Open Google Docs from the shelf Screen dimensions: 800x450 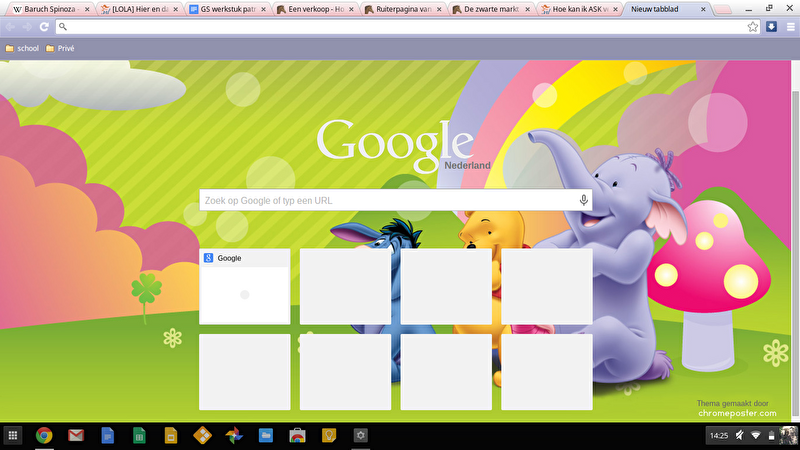click(107, 435)
